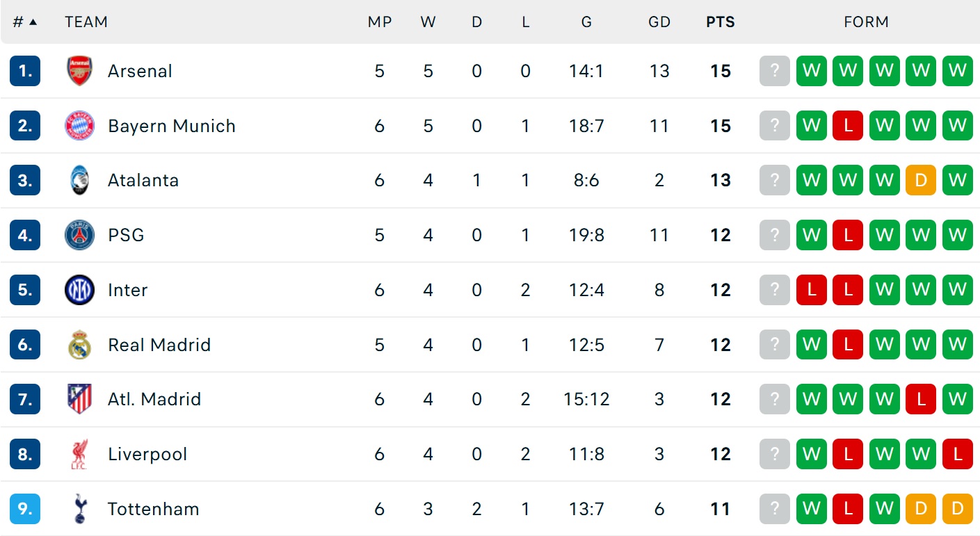Click the Liverpool club crest
Image resolution: width=980 pixels, height=536 pixels.
(79, 454)
